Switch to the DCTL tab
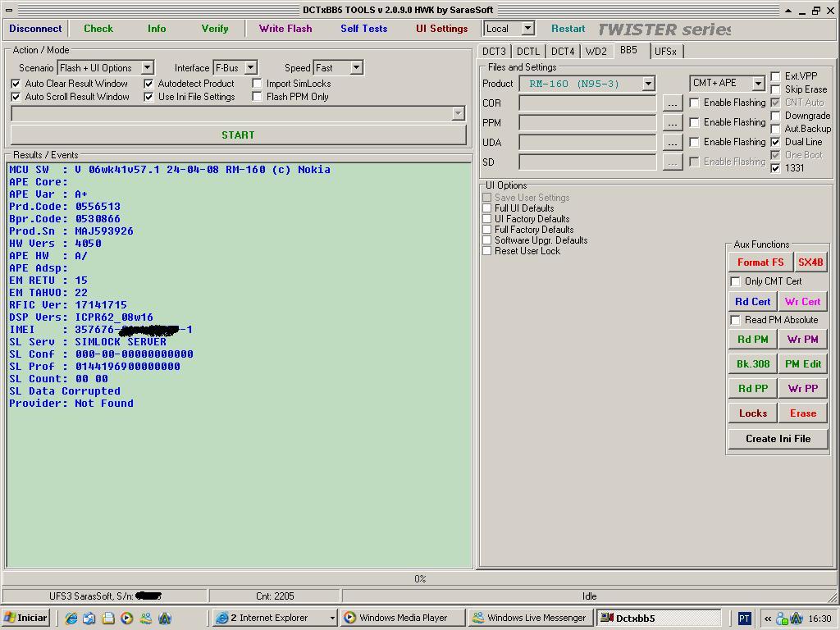This screenshot has width=840, height=630. (528, 52)
